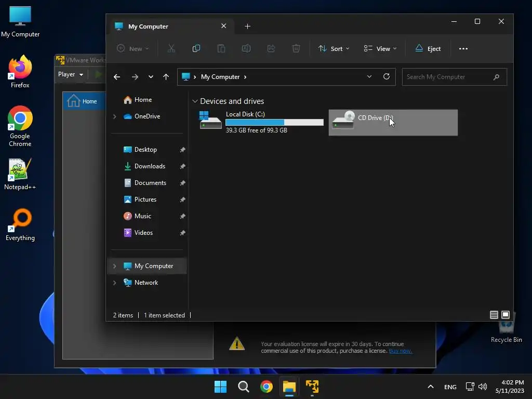This screenshot has height=399, width=532.
Task: Click VMware Workstation title bar logo
Action: [x=60, y=60]
